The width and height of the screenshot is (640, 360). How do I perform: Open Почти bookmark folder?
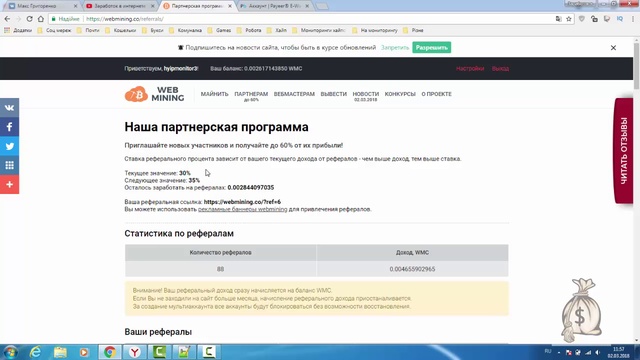click(x=88, y=30)
